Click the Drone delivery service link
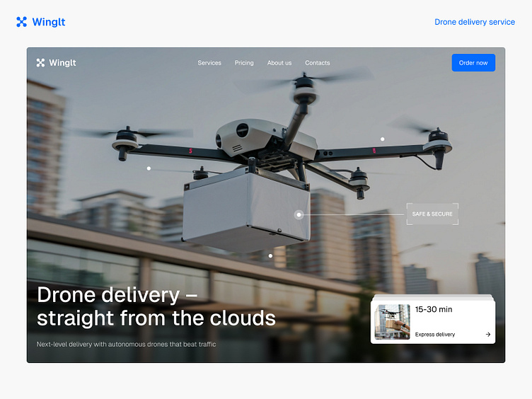 475,22
